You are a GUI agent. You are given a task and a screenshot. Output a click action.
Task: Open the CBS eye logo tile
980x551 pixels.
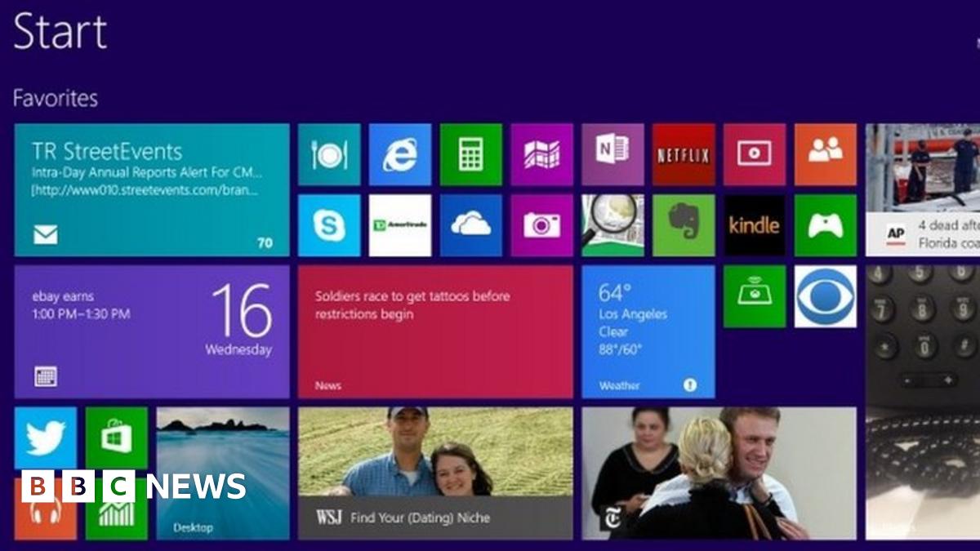pyautogui.click(x=825, y=296)
